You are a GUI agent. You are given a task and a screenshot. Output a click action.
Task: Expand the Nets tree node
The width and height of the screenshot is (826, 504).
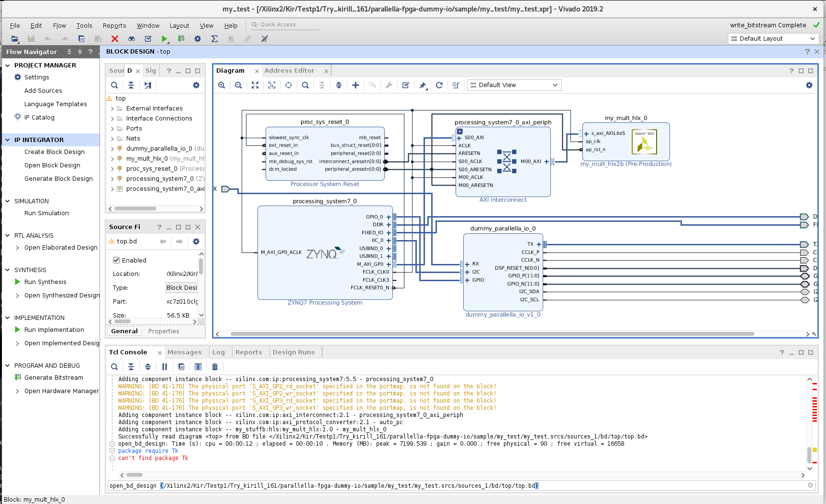pos(112,139)
